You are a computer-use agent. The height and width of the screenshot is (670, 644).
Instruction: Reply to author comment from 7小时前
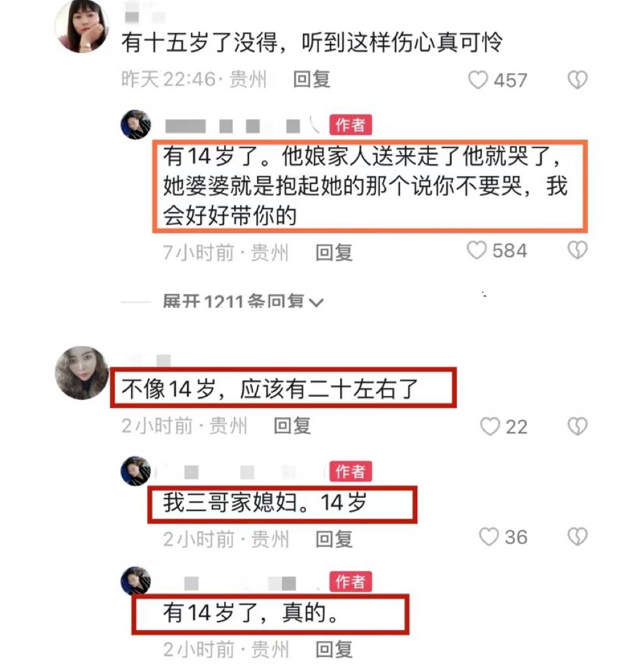334,253
